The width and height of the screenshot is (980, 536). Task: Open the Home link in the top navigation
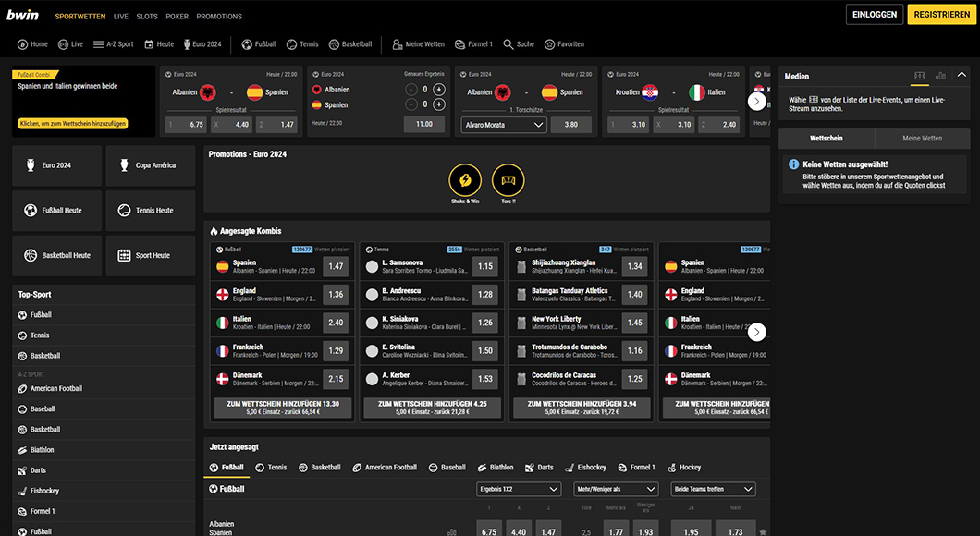pos(32,44)
